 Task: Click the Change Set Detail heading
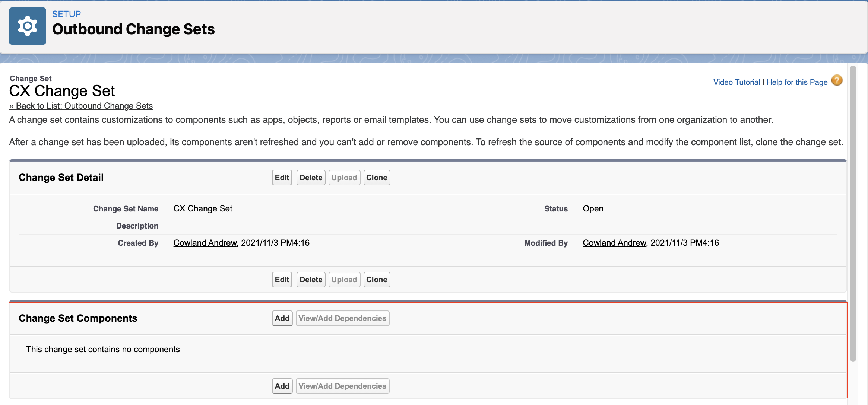[61, 178]
